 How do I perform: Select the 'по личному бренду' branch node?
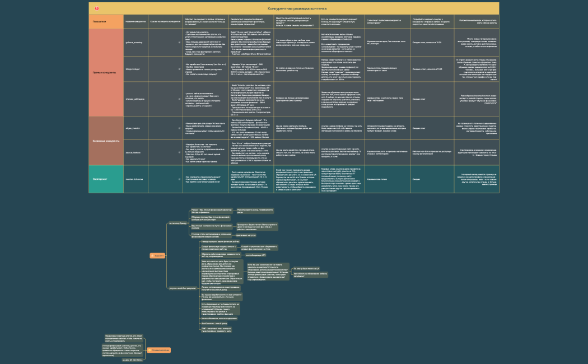tap(178, 223)
